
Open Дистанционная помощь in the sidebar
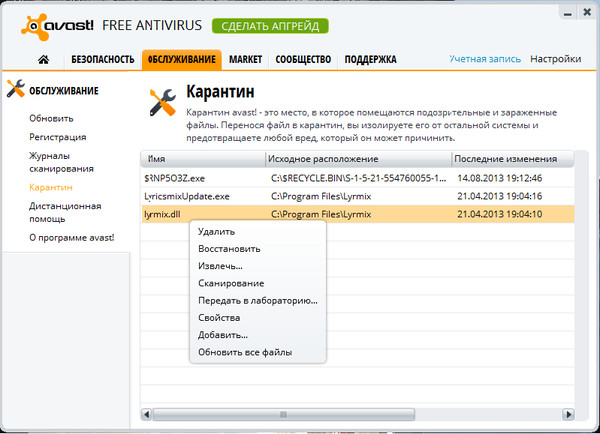[65, 212]
